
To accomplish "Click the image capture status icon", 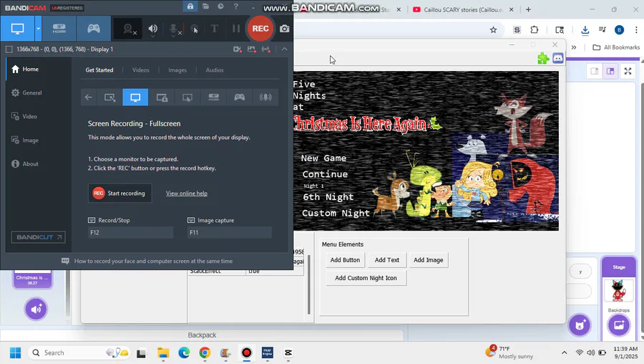I will tap(251, 49).
